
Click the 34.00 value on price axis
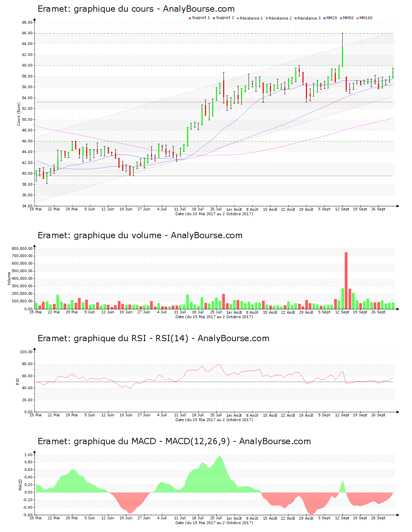[27, 206]
